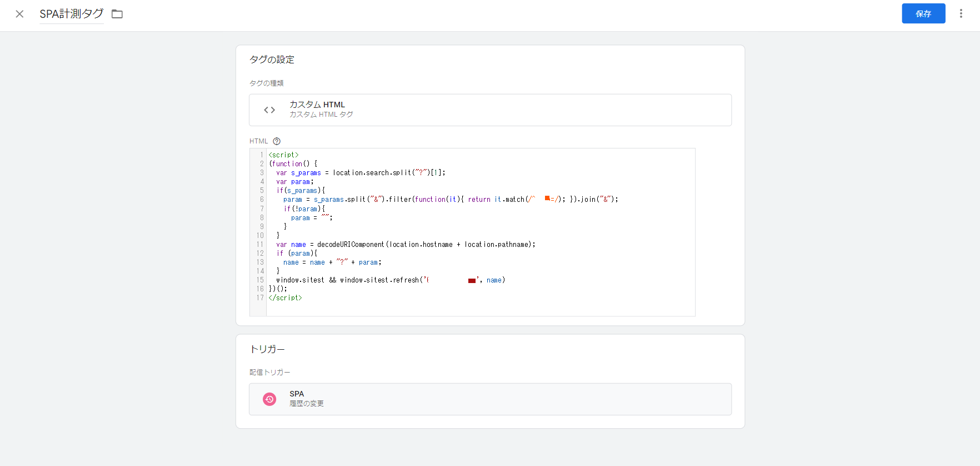Image resolution: width=980 pixels, height=466 pixels.
Task: Click line 13 name = name + param
Action: (x=332, y=262)
